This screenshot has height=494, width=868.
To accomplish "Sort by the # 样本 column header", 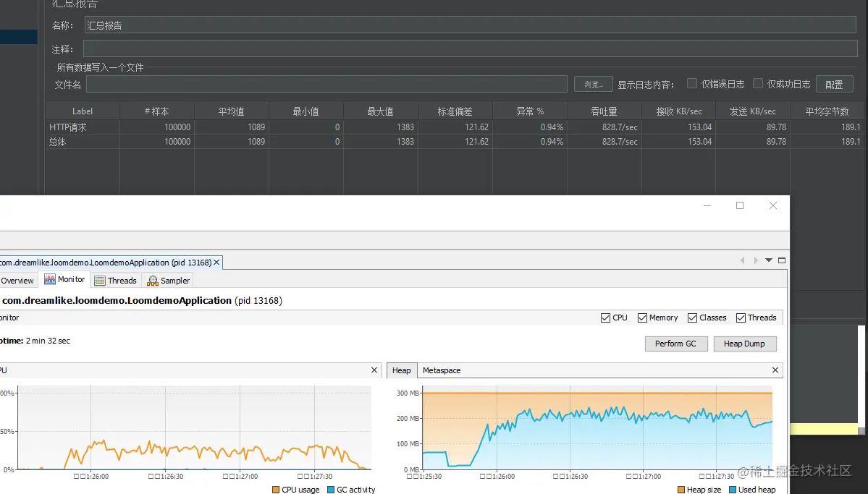I will click(x=156, y=111).
